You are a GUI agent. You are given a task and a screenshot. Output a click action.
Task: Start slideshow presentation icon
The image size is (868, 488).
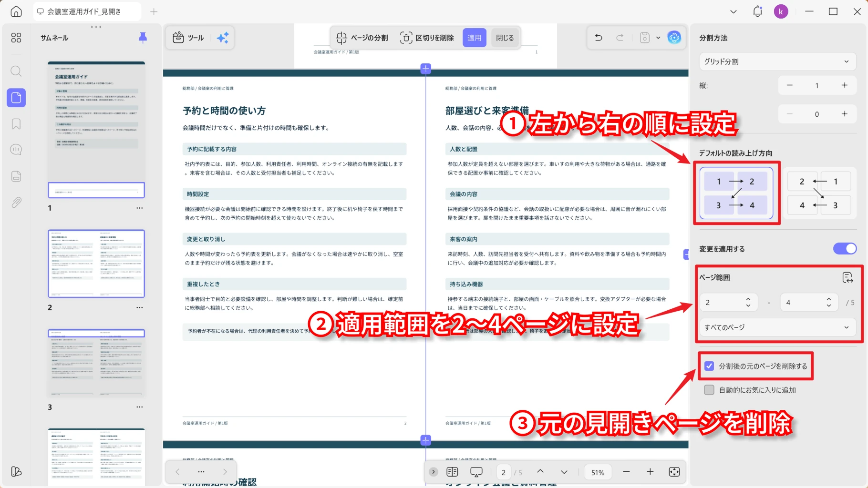click(476, 472)
